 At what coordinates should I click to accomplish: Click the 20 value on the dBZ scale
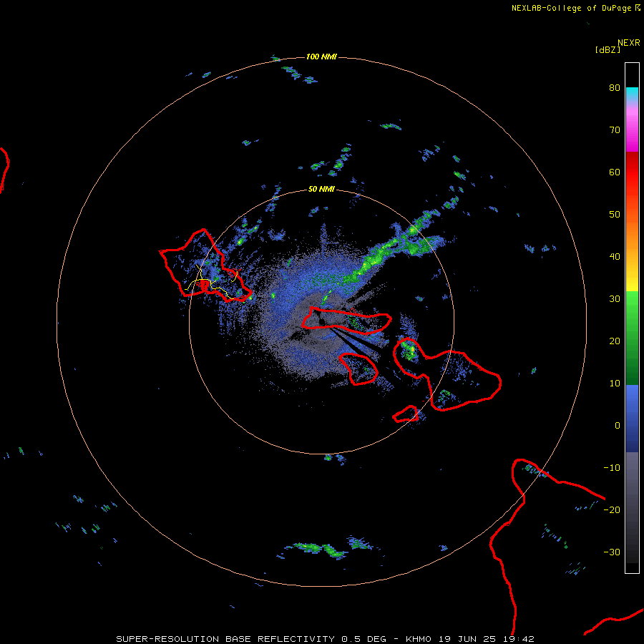pyautogui.click(x=615, y=341)
